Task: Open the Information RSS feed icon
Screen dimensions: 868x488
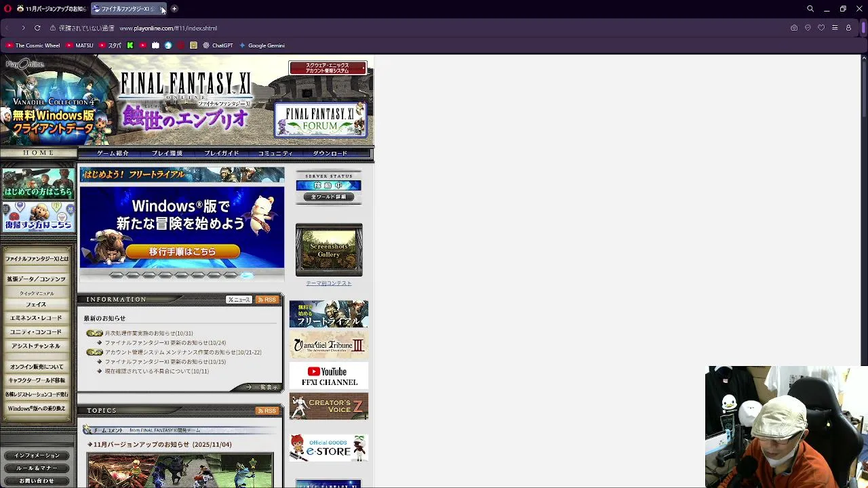Action: coord(267,300)
